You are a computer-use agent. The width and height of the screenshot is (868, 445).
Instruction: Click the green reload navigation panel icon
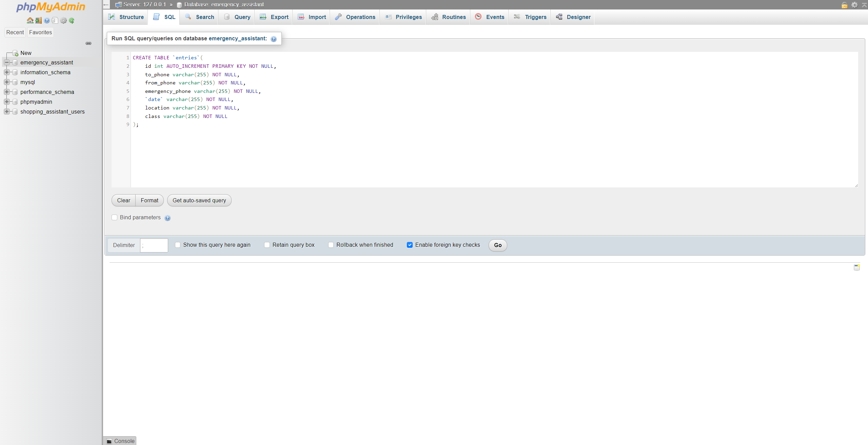coord(72,21)
